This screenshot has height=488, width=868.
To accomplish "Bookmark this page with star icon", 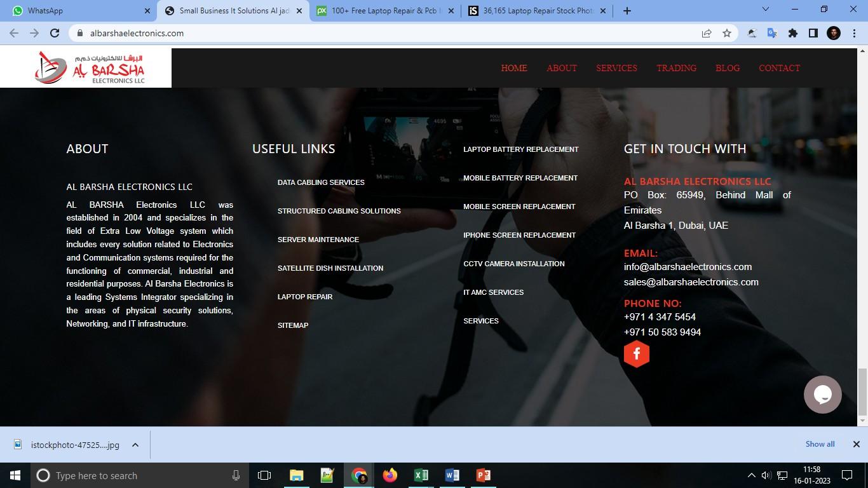I will (727, 33).
